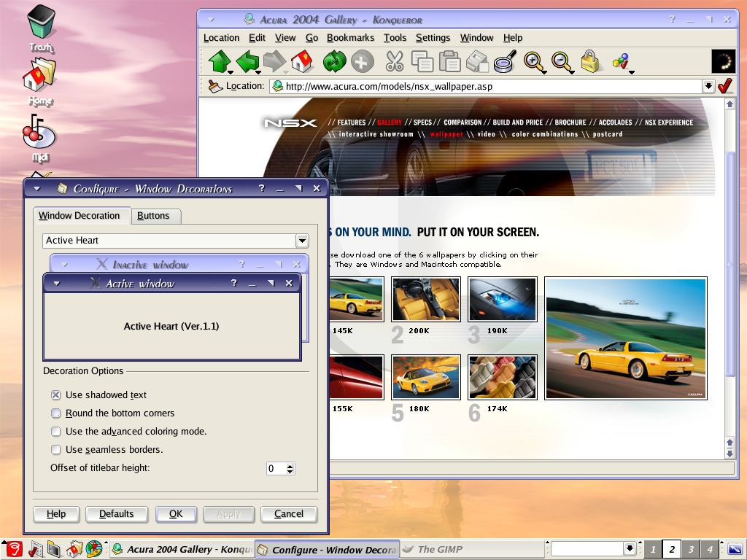The height and width of the screenshot is (560, 747).
Task: Open the Up arrow's history dropdown triangle
Action: [231, 72]
